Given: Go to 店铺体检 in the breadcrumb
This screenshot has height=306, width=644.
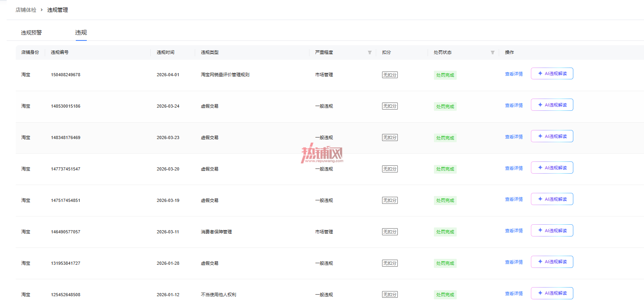Looking at the screenshot, I should click(x=26, y=10).
